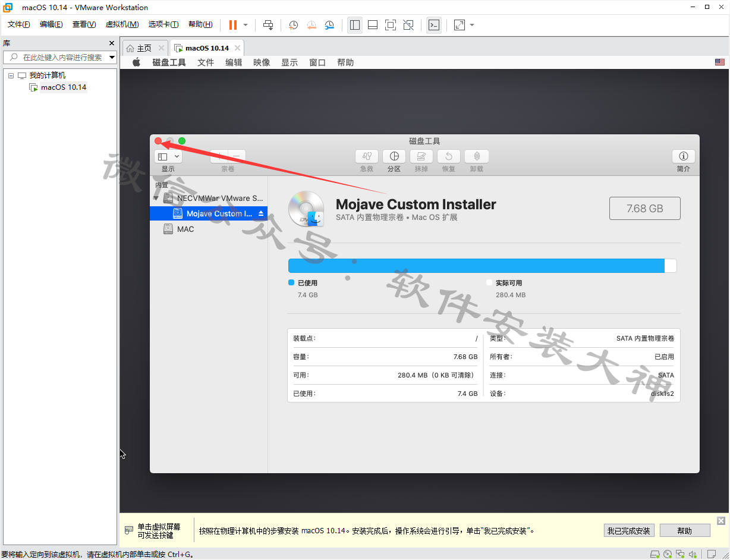Revert the virtual machine to snapshot
Screen dimensions: 730x560
tap(311, 25)
